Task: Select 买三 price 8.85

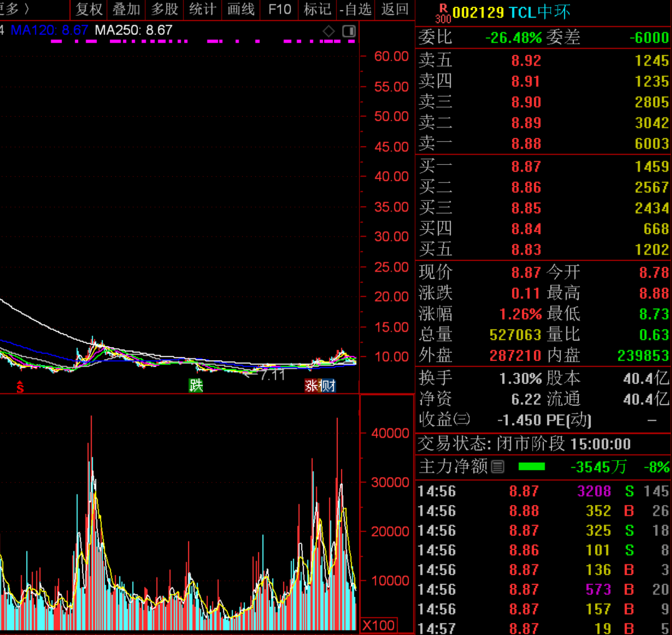Action: click(x=526, y=209)
